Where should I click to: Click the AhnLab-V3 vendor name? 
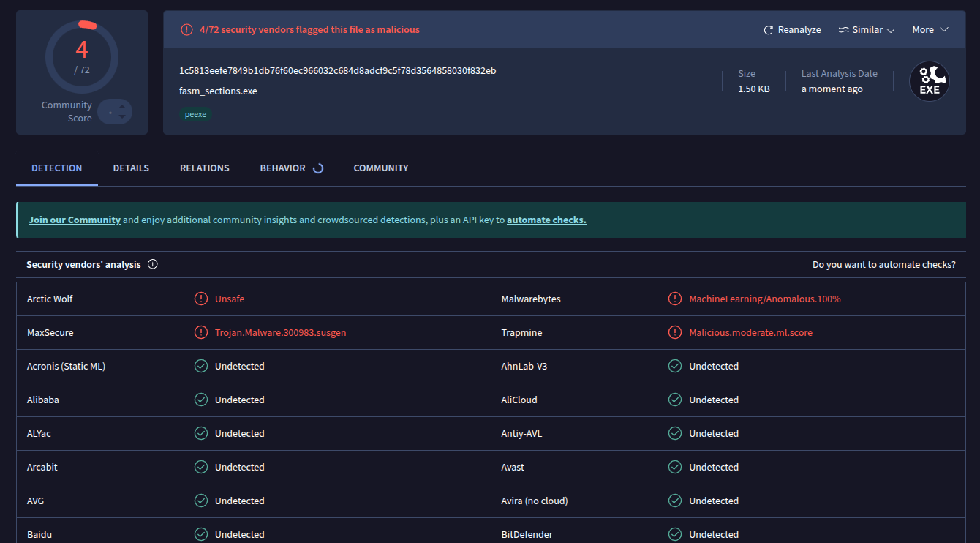pos(524,366)
